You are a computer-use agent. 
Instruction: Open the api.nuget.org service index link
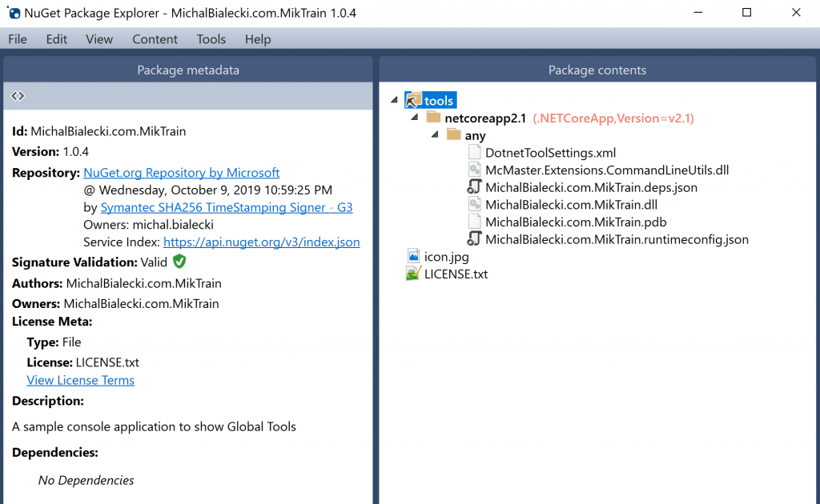[x=262, y=242]
